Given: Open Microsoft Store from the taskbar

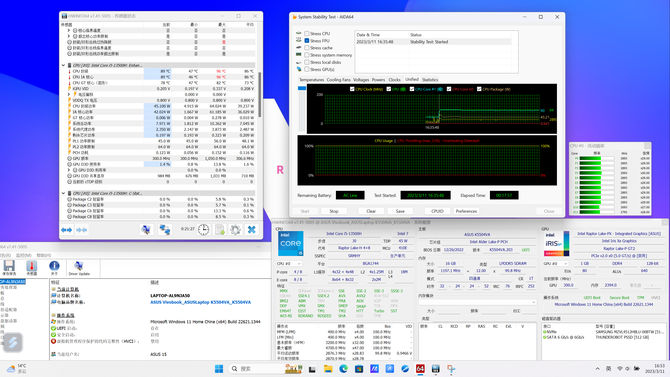Looking at the screenshot, I should [359, 368].
